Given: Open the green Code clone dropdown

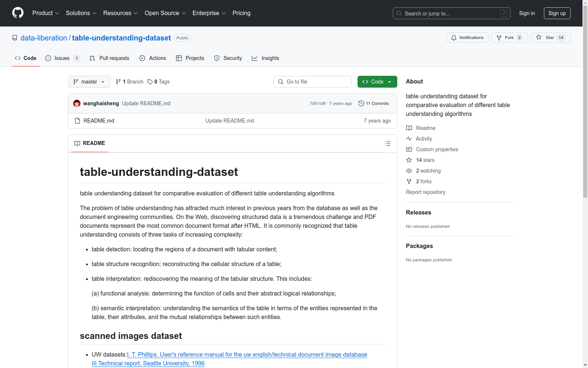Looking at the screenshot, I should (377, 82).
